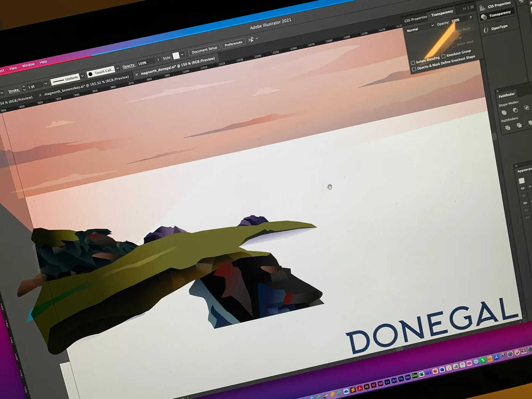532x399 pixels.
Task: Expand the Opacity slider arrow in Transparency panel
Action: pos(471,17)
